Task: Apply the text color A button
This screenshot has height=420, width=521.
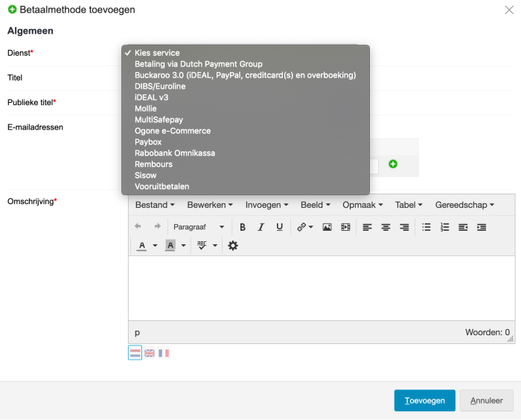Action: (x=142, y=246)
